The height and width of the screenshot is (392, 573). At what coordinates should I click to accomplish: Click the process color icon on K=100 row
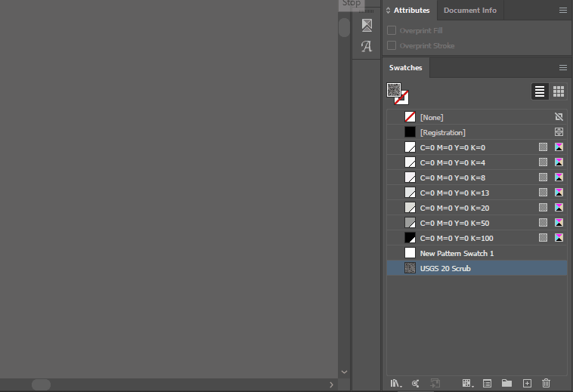(543, 238)
